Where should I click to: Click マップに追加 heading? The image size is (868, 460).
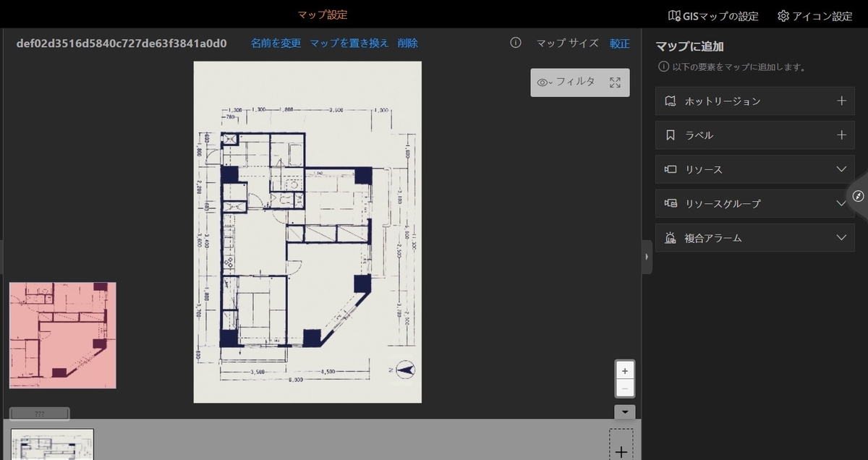[x=689, y=47]
